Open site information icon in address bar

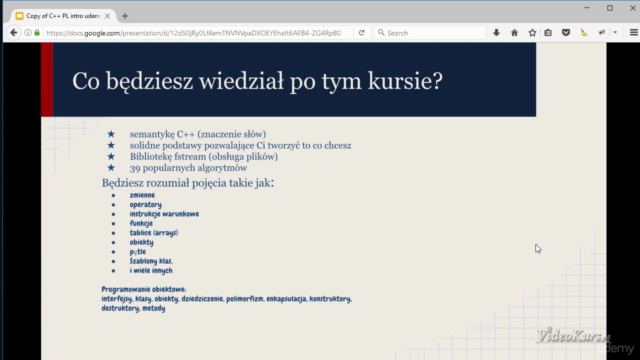tap(27, 33)
